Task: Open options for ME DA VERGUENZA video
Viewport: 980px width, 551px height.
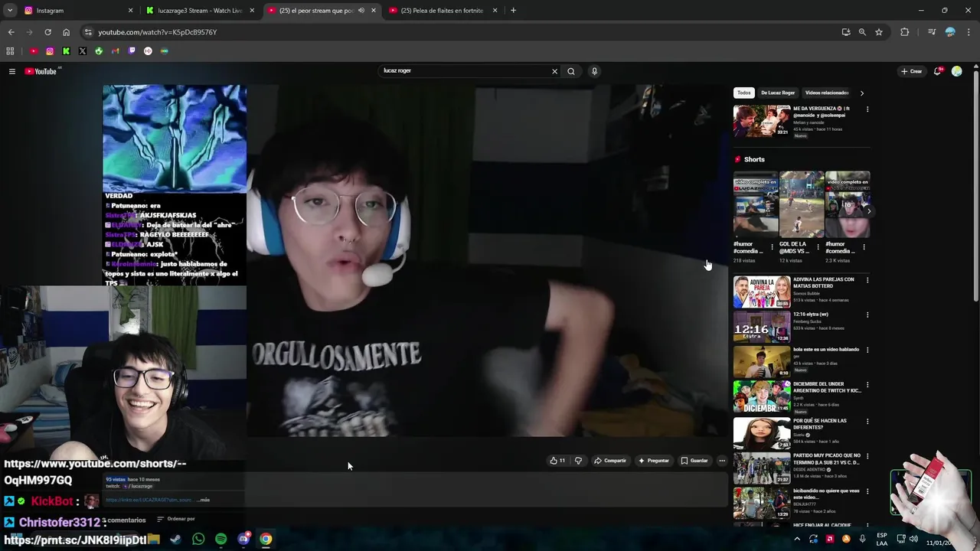Action: pyautogui.click(x=867, y=109)
